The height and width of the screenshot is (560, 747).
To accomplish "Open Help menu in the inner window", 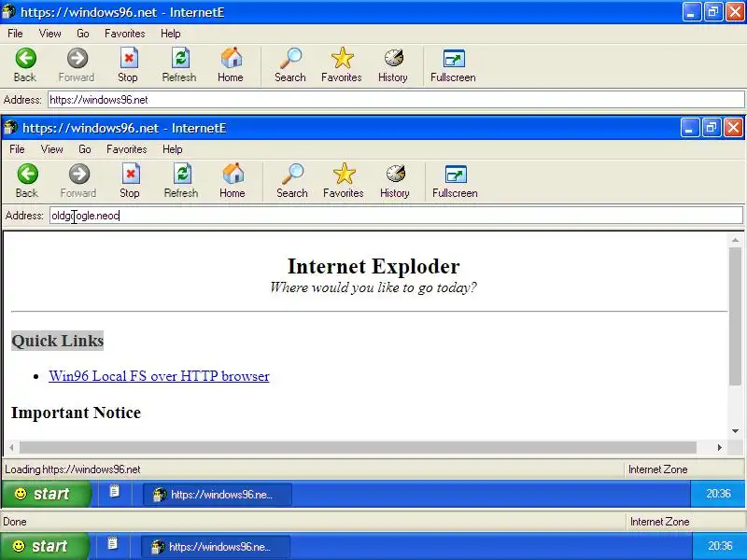I will [173, 149].
